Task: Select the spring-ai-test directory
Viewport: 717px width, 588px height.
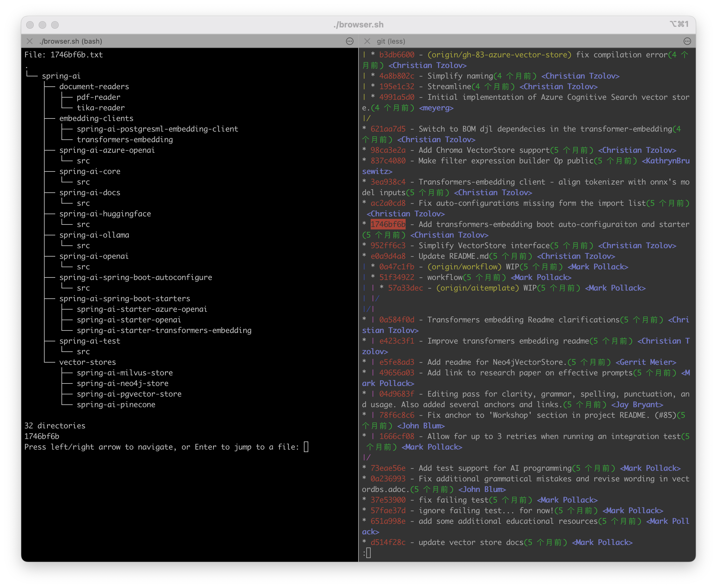Action: (x=90, y=341)
